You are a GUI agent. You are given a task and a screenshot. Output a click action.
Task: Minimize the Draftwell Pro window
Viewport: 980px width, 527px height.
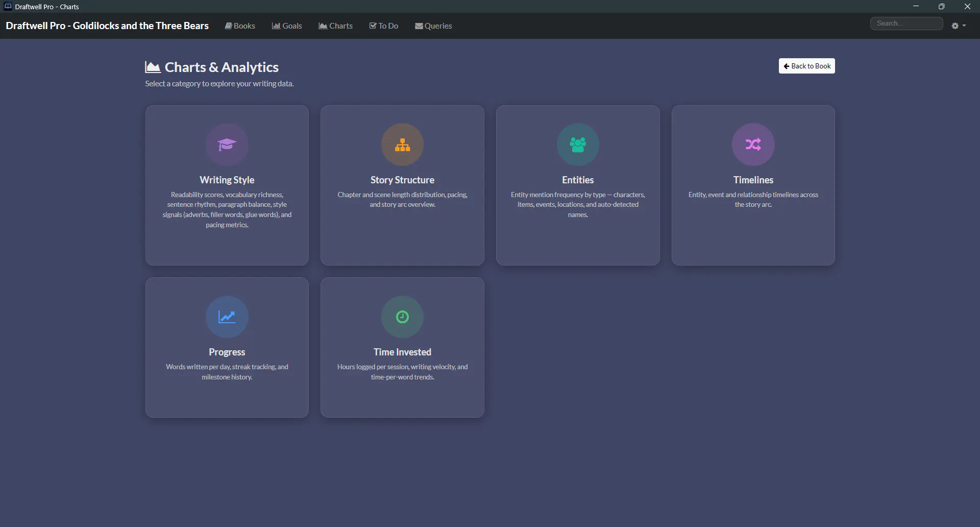[916, 6]
